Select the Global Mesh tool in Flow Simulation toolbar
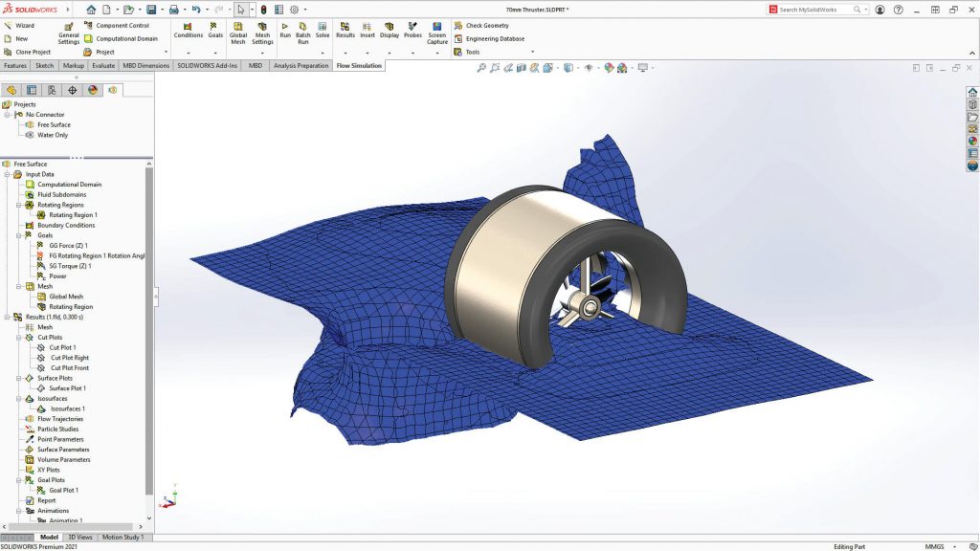The image size is (980, 551). [237, 29]
